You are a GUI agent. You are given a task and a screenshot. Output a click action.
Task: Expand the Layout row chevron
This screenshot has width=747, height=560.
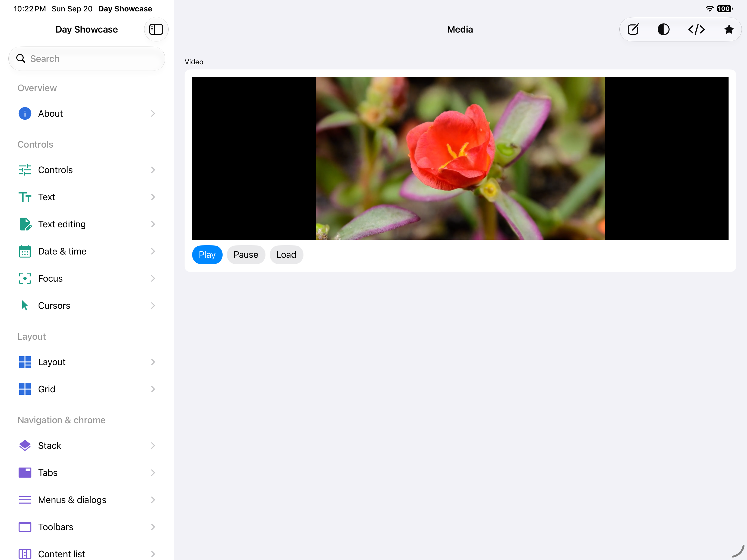point(153,362)
